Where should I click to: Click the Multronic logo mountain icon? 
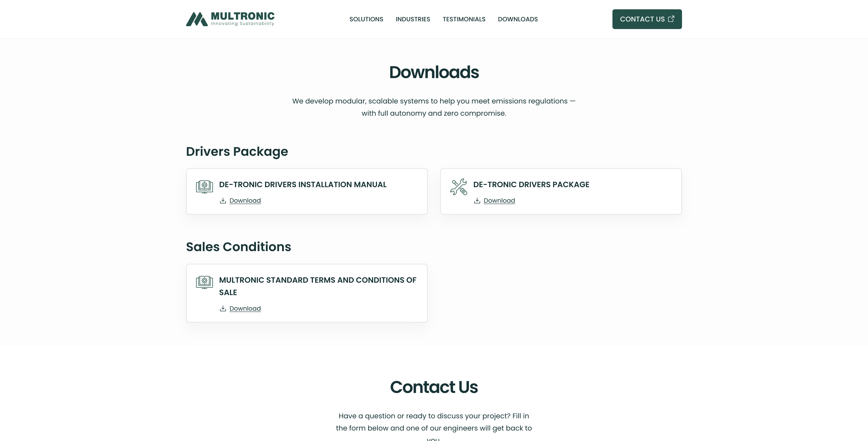click(x=196, y=19)
